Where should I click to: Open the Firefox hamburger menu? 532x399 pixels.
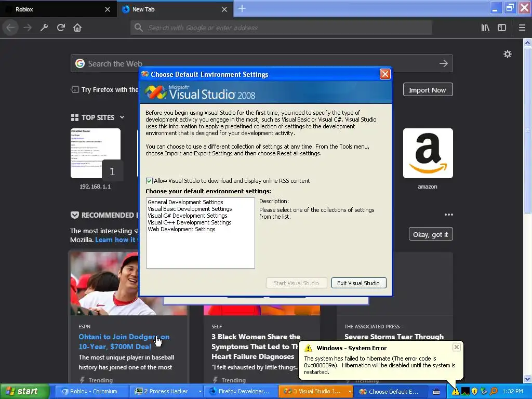coord(522,28)
